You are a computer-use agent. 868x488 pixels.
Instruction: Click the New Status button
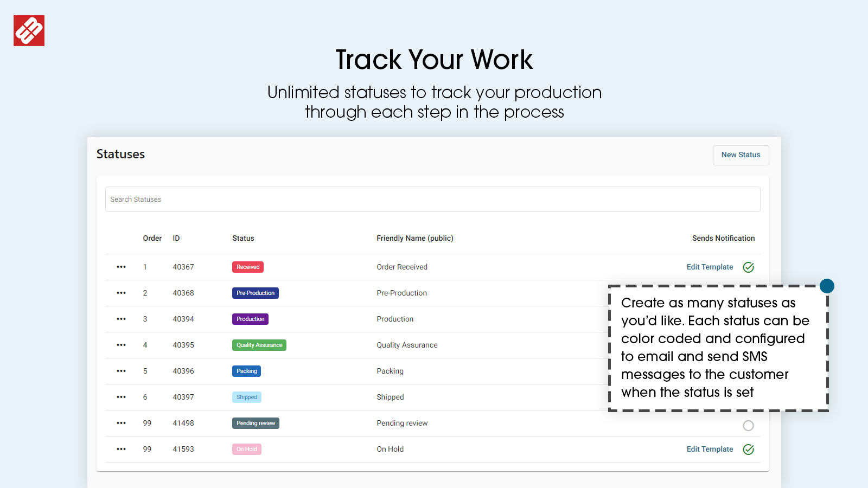click(x=741, y=155)
